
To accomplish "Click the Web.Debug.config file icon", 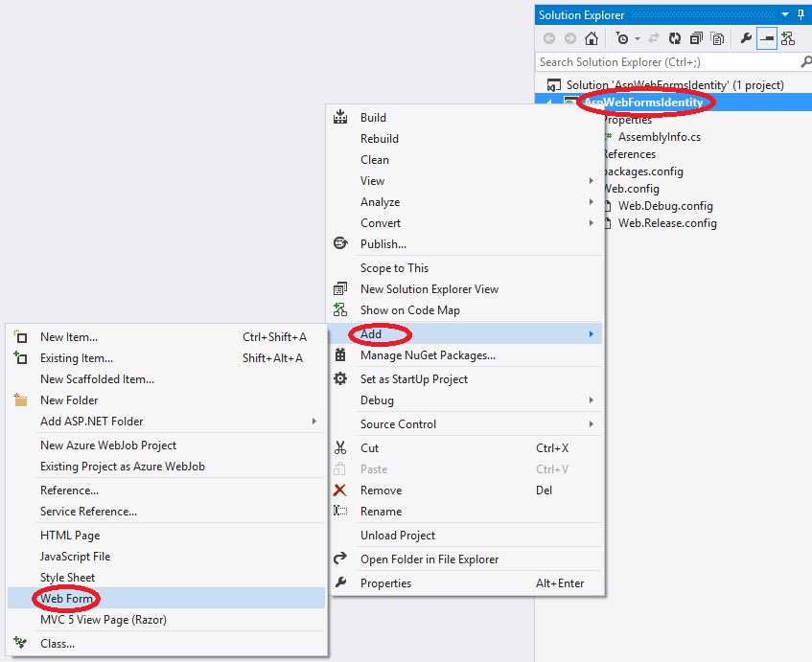I will (609, 206).
